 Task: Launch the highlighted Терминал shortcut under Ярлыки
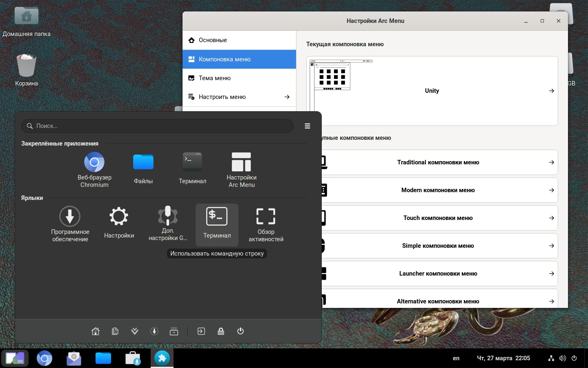217,224
